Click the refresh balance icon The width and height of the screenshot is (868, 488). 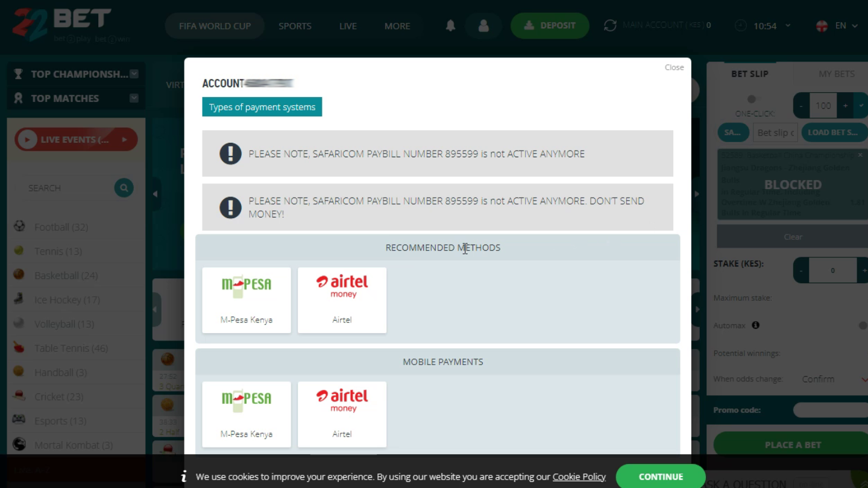(x=610, y=25)
